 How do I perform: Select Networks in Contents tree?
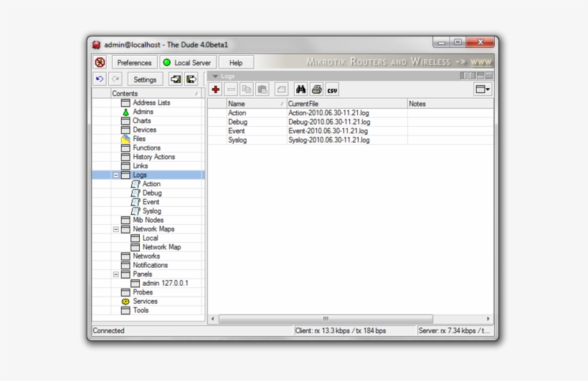[x=146, y=256]
